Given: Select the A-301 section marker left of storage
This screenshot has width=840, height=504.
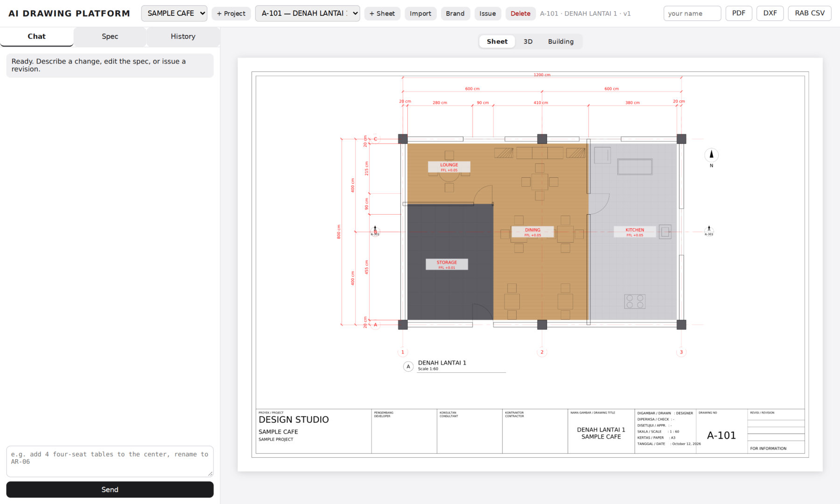Looking at the screenshot, I should [x=375, y=231].
